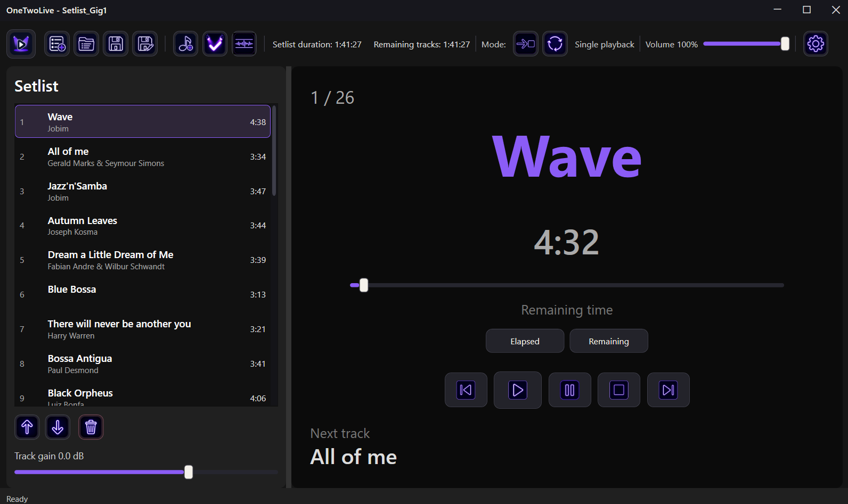Click the 1 / 26 track counter

click(332, 98)
